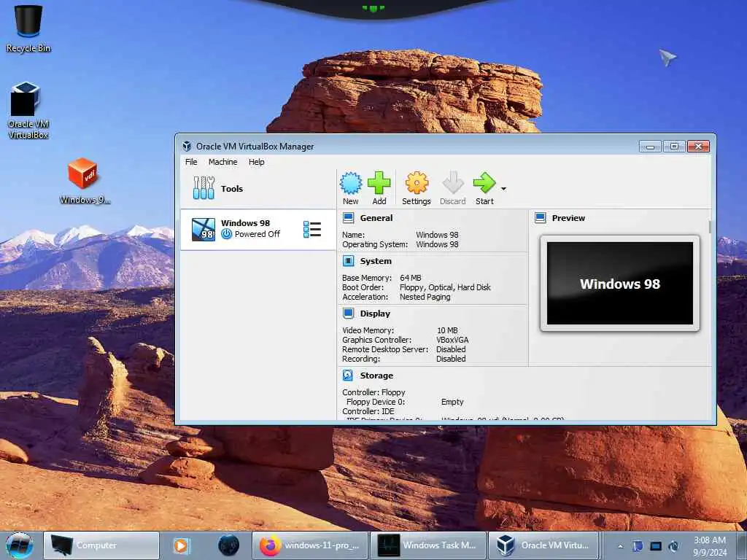Click the Display section screen icon
Viewport: 747px width, 560px height.
click(348, 314)
